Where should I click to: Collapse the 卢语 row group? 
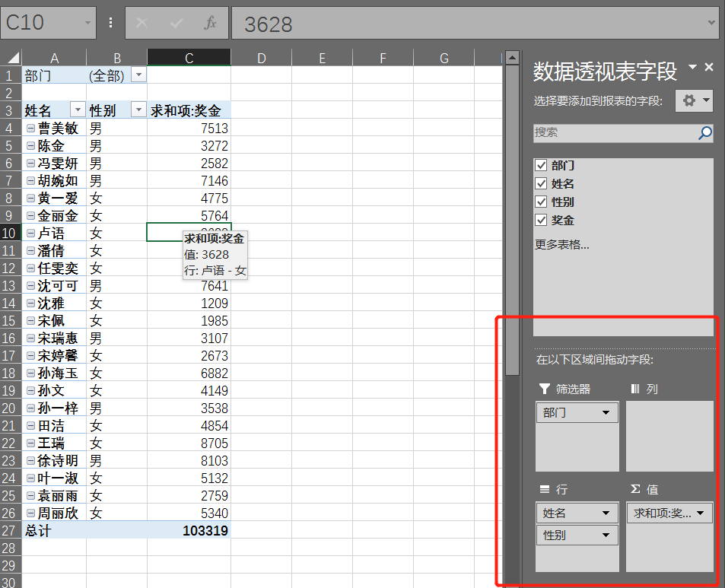click(30, 234)
